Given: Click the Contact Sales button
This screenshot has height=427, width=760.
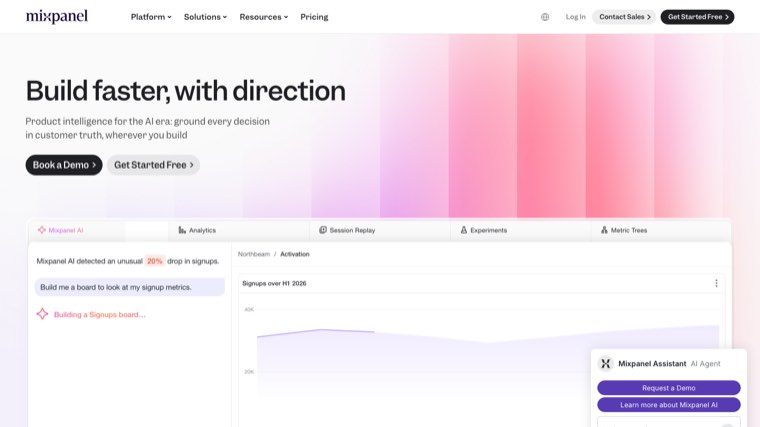Looking at the screenshot, I should 624,17.
